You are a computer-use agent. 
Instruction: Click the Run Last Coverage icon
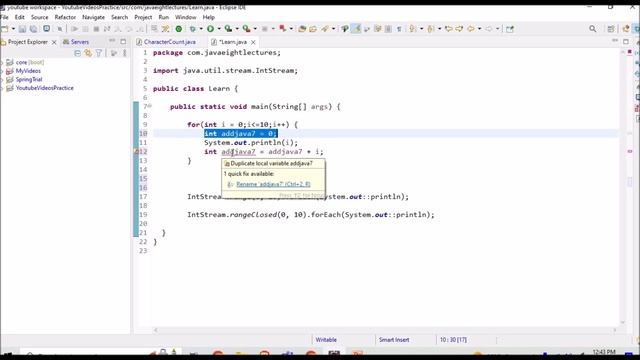tap(229, 29)
